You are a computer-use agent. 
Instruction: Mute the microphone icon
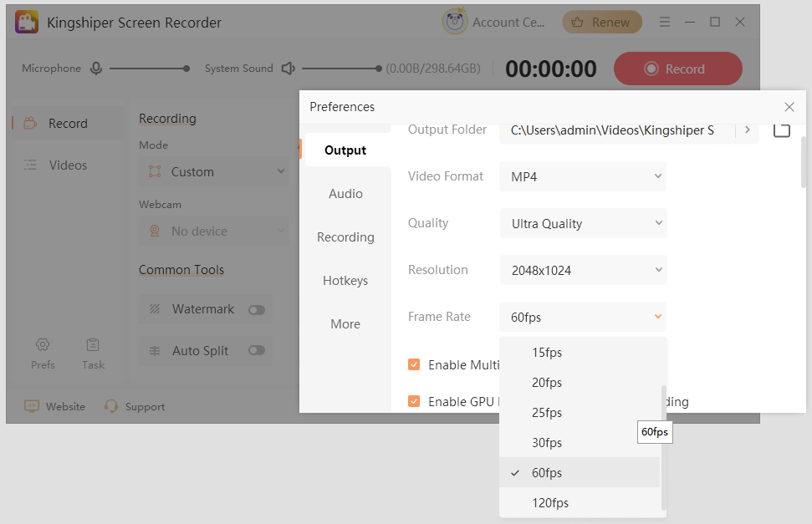(x=96, y=69)
